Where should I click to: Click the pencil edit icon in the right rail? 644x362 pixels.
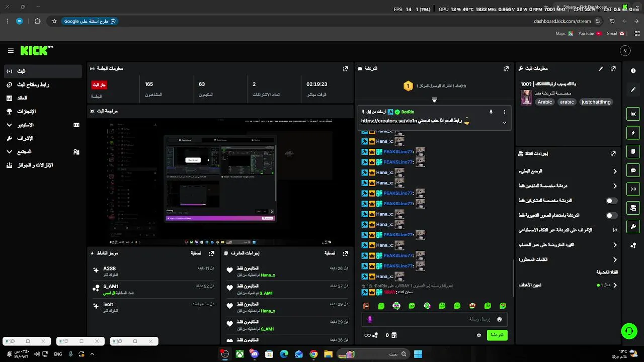633,89
